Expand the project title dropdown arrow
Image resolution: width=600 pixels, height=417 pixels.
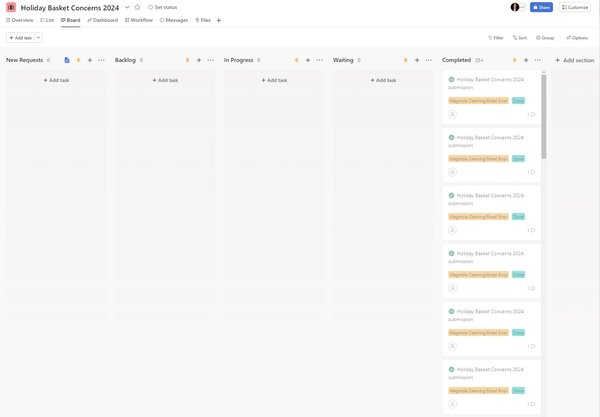(127, 7)
